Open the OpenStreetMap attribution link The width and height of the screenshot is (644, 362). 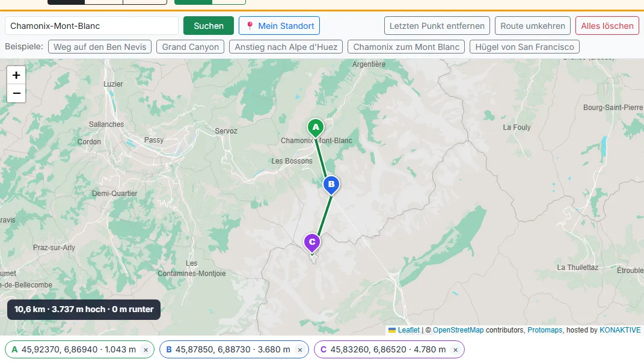[458, 330]
